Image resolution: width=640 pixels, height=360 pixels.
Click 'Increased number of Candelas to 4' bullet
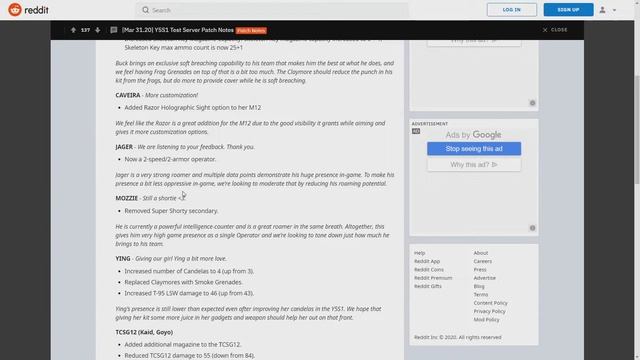pos(189,271)
